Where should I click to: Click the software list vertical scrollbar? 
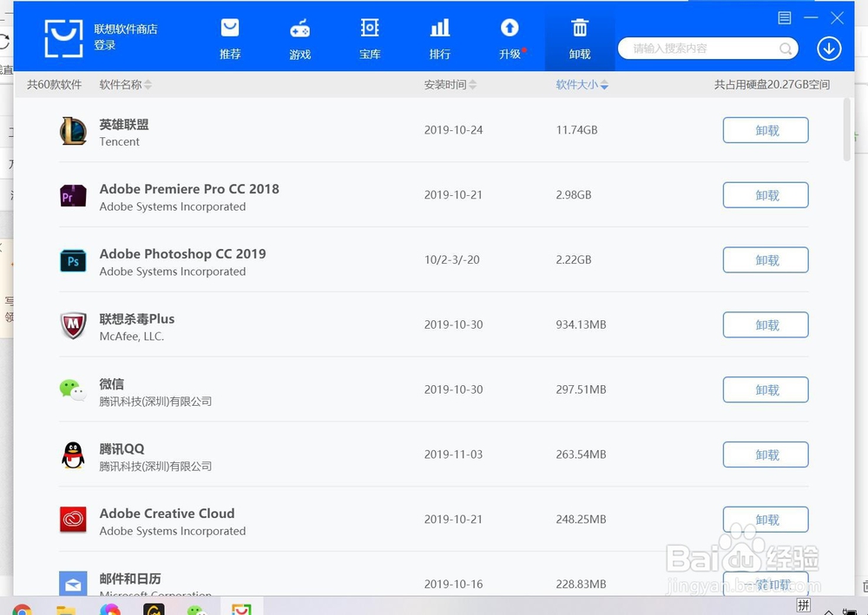[846, 130]
